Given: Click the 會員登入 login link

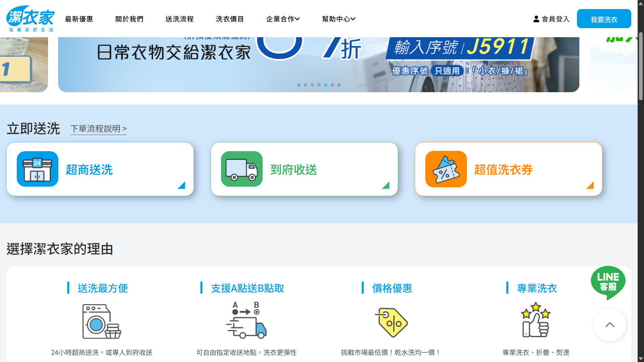Looking at the screenshot, I should tap(551, 19).
